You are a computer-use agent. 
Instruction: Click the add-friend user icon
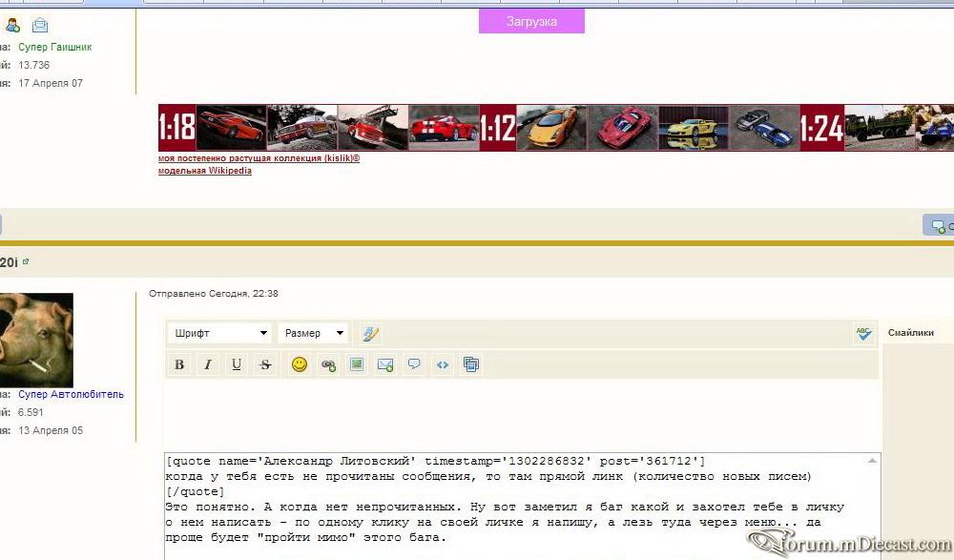point(12,25)
